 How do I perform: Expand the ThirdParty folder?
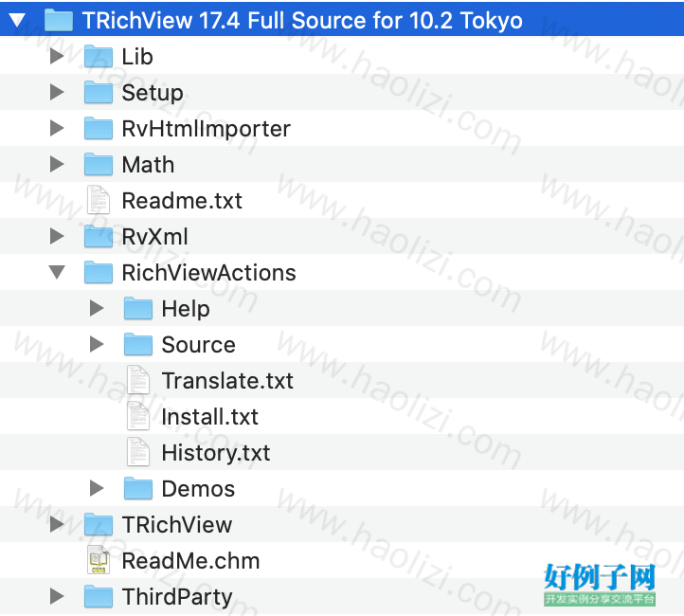[57, 596]
